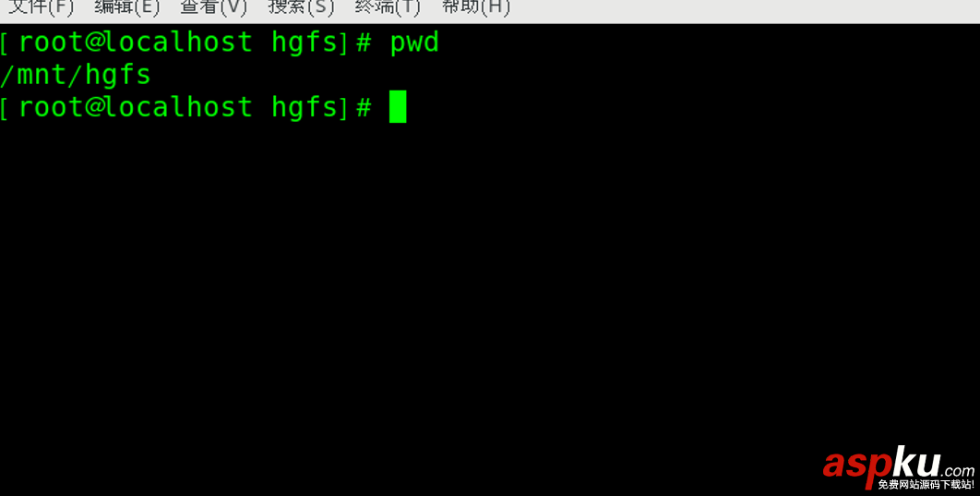Click root@localhost in the last prompt

135,107
